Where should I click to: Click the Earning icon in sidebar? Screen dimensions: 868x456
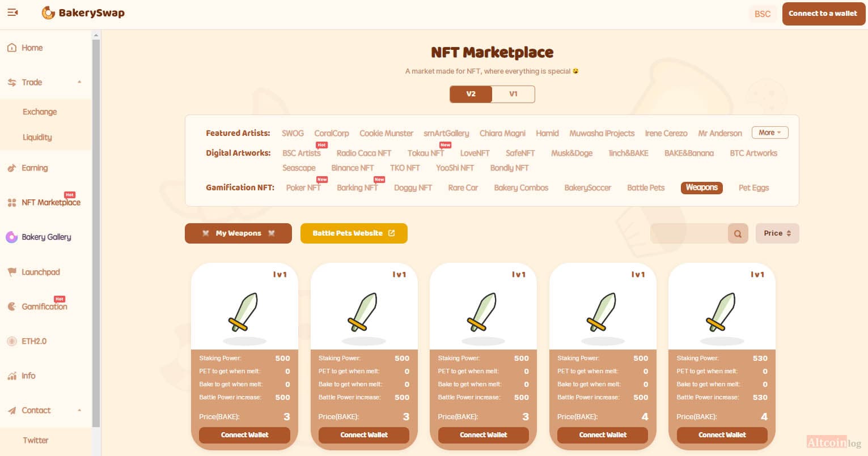pyautogui.click(x=11, y=168)
